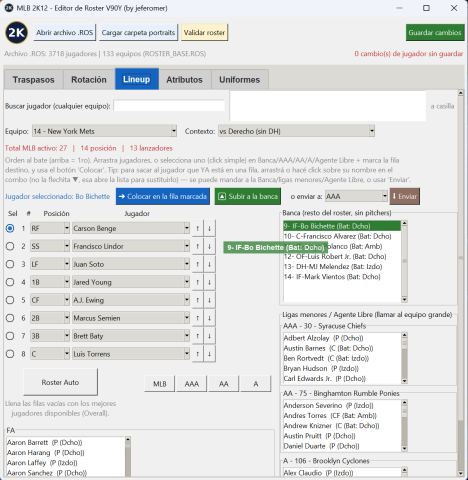Click the AA level button
This screenshot has height=480, width=468.
click(x=224, y=384)
